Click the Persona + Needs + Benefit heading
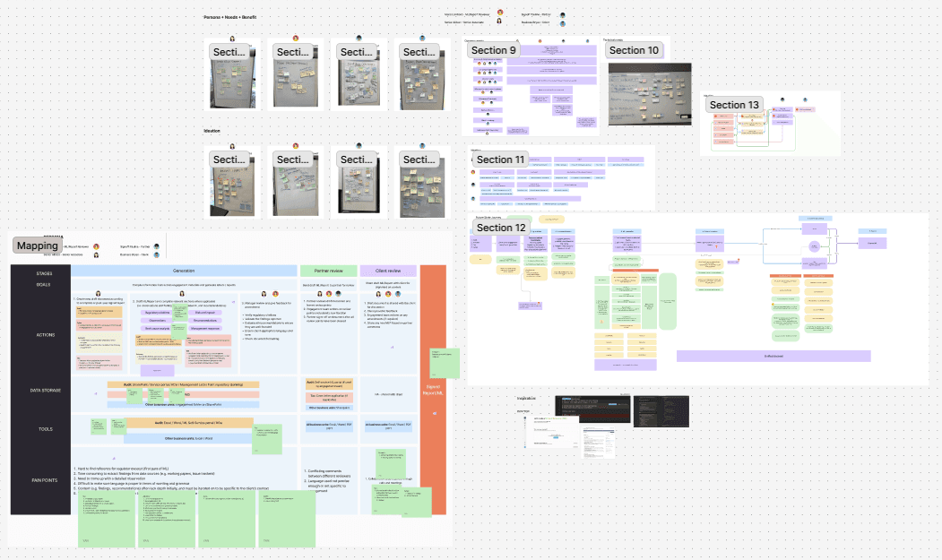The width and height of the screenshot is (942, 560). [x=230, y=17]
